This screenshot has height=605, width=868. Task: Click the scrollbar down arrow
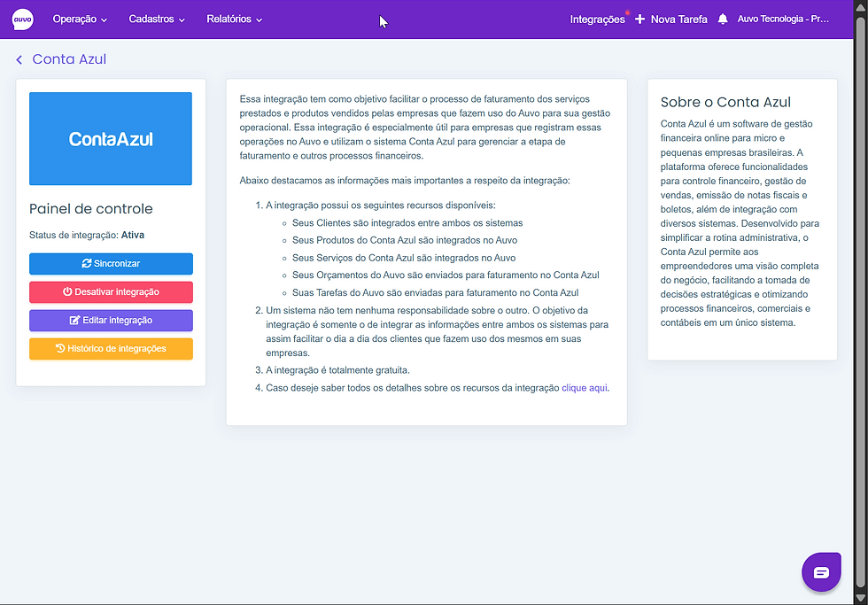(x=860, y=599)
